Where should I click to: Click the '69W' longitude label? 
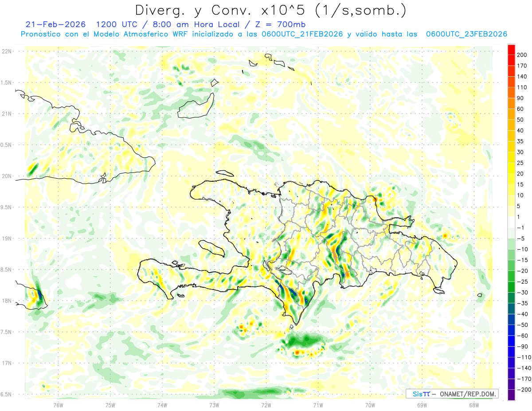422,405
